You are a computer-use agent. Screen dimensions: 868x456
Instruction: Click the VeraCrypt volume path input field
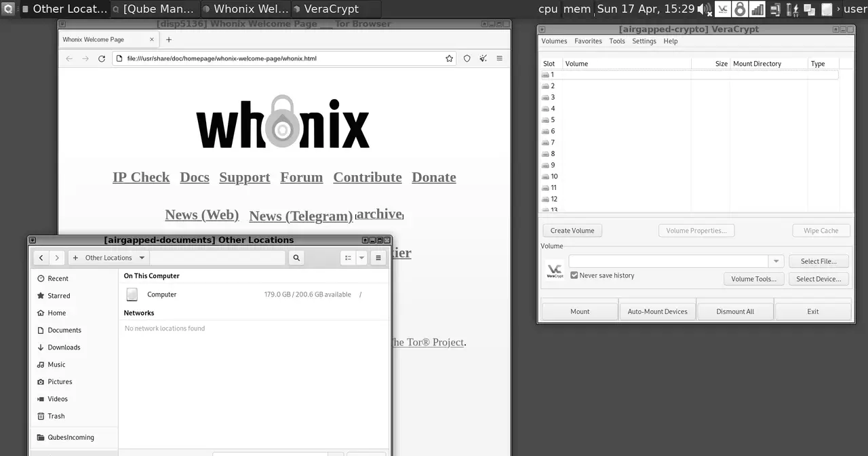668,261
